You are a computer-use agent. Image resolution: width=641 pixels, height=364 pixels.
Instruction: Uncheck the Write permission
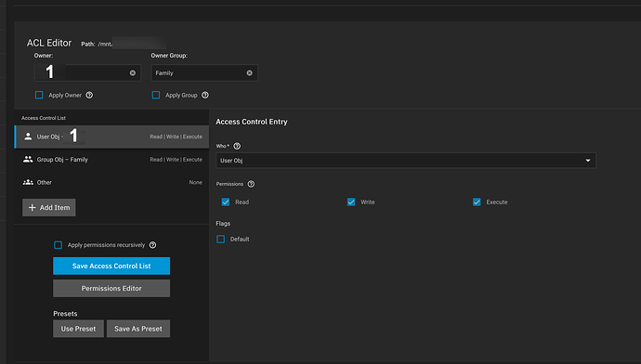point(351,201)
